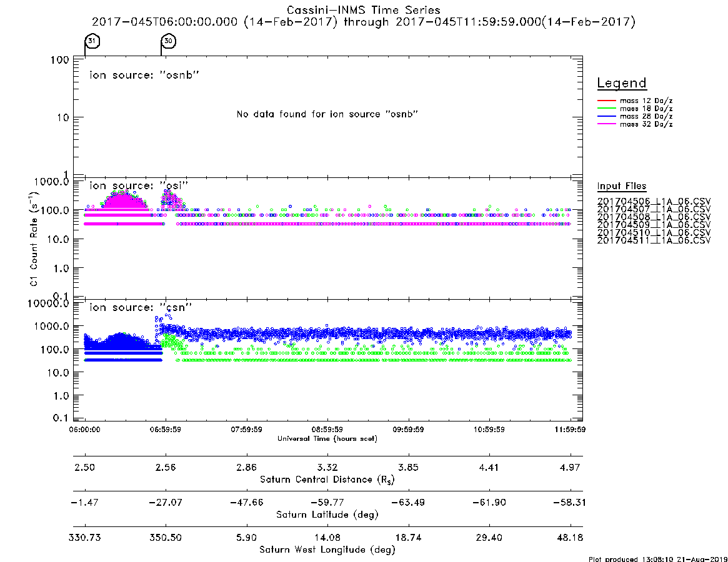
Task: Click the longitude value 48.18
Action: 570,538
